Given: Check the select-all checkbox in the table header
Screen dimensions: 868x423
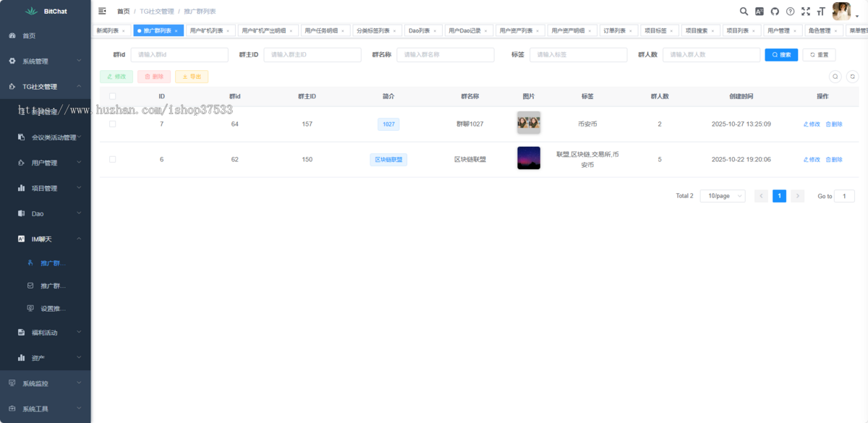Looking at the screenshot, I should pos(112,96).
